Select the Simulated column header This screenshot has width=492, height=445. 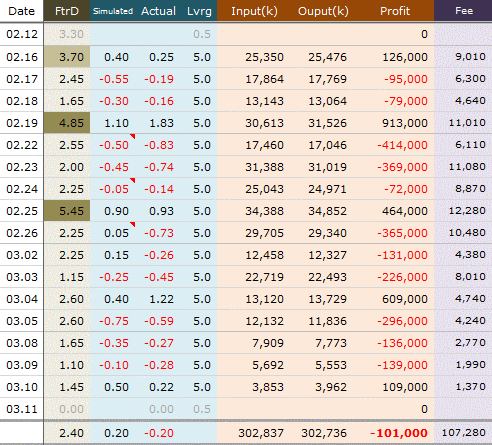tap(113, 11)
